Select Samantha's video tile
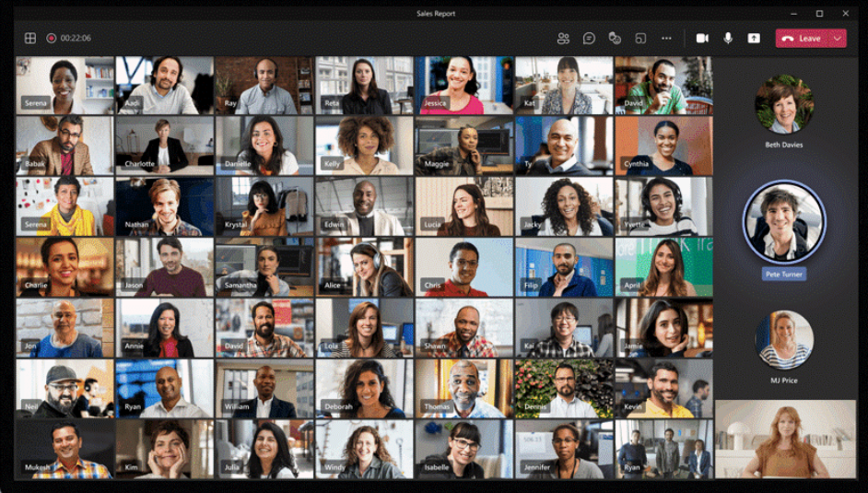This screenshot has height=493, width=868. click(x=264, y=267)
